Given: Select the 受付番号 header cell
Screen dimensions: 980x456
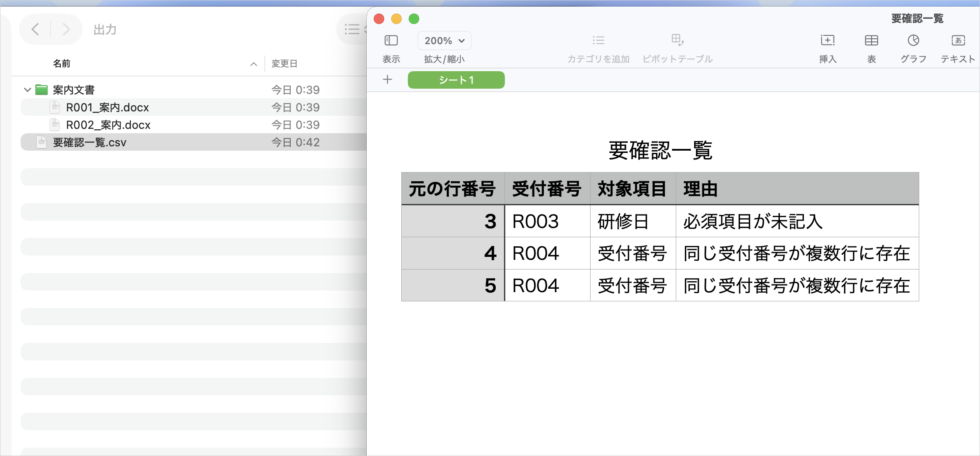Looking at the screenshot, I should [x=547, y=189].
